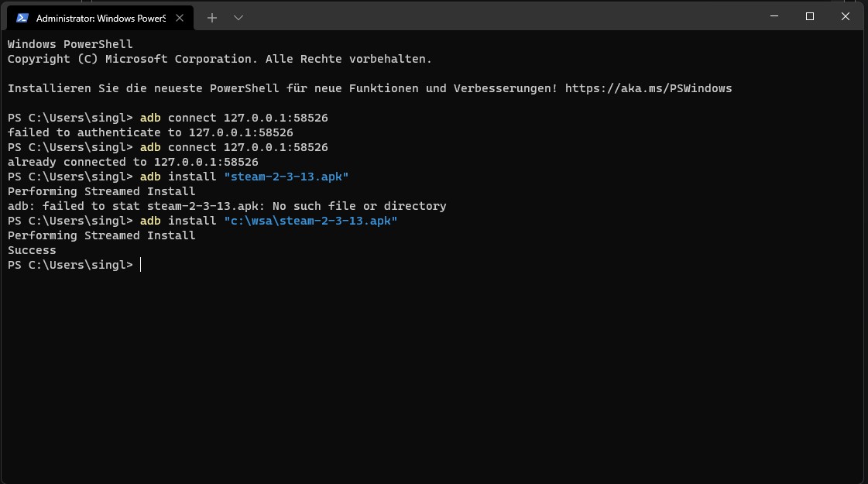Viewport: 868px width, 484px height.
Task: Open the https://aka.ms/PSWindows link
Action: [x=648, y=88]
